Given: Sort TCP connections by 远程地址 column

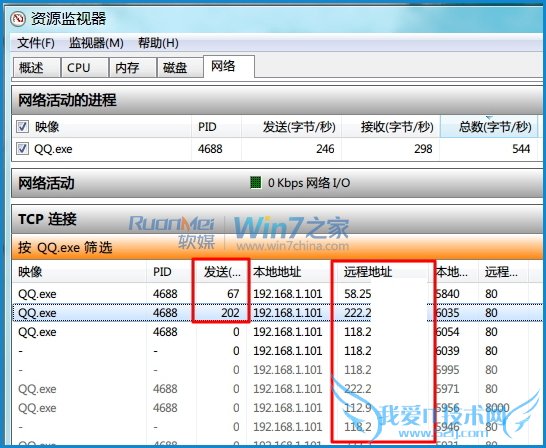Looking at the screenshot, I should pyautogui.click(x=382, y=272).
